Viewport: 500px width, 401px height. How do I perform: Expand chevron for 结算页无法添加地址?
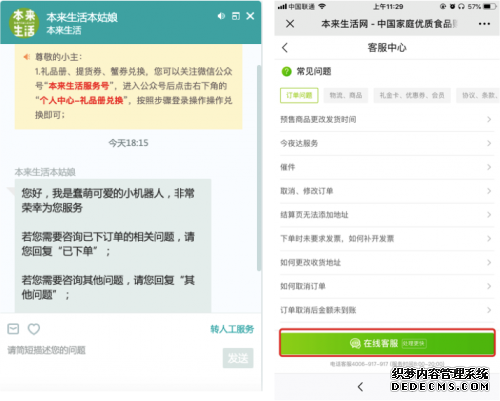point(489,215)
